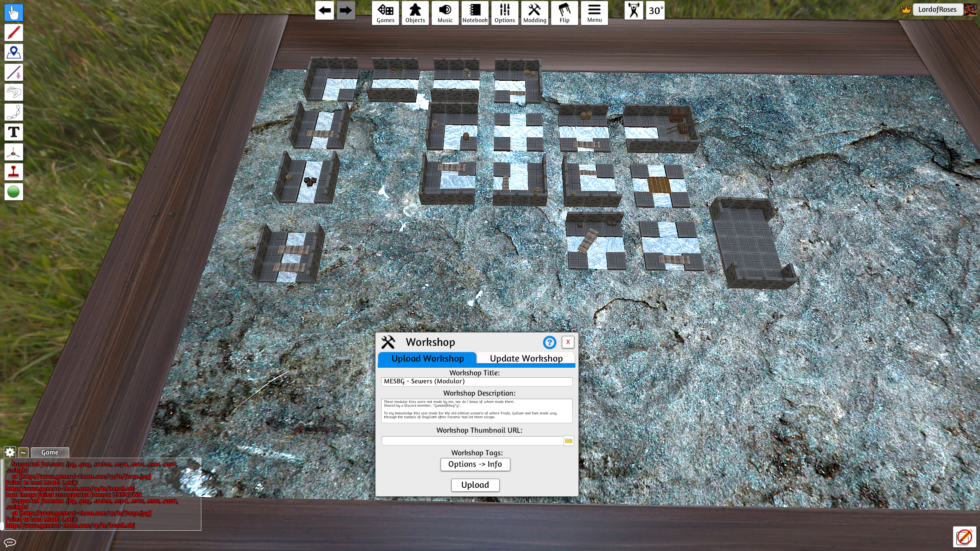Screen dimensions: 980x551
Task: Select the Joint chain tool
Action: coord(14,112)
